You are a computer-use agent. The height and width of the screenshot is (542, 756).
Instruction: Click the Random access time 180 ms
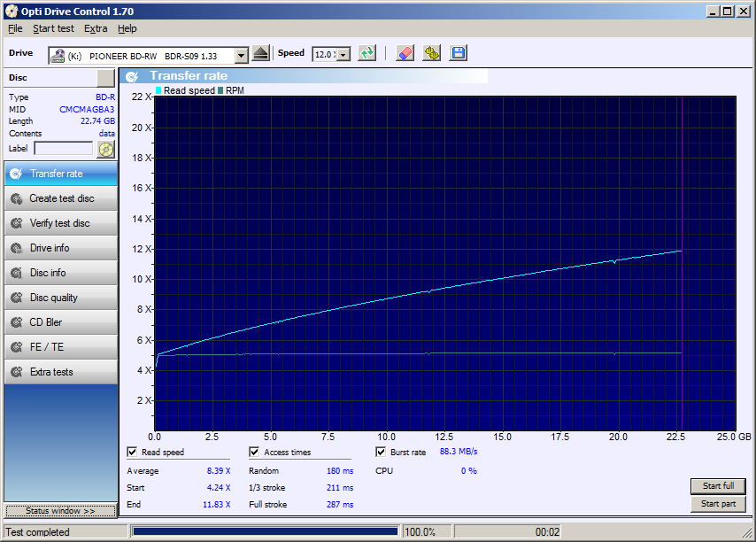click(x=340, y=470)
